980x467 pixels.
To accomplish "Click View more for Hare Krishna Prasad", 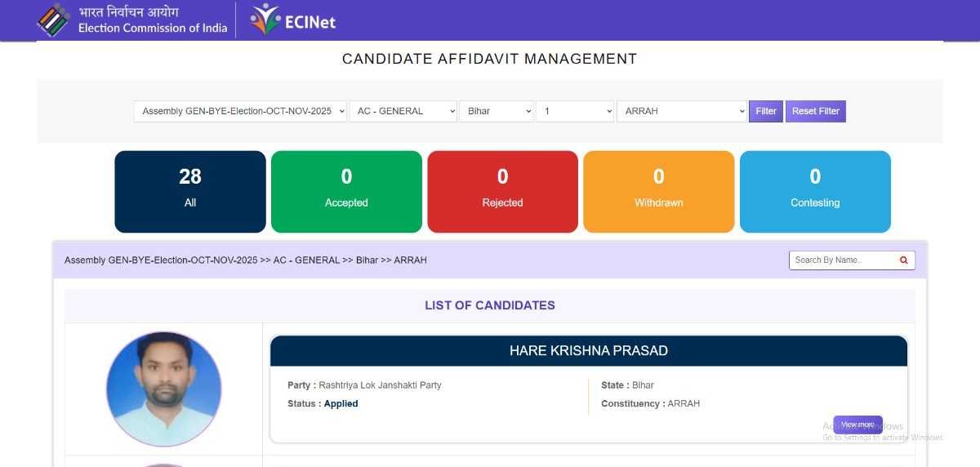I will [x=857, y=425].
